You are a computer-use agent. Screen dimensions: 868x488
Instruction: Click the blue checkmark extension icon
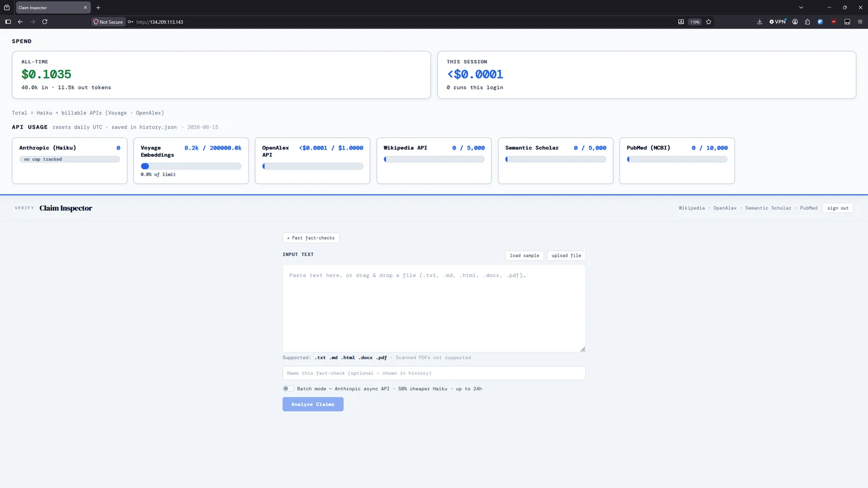pos(820,22)
